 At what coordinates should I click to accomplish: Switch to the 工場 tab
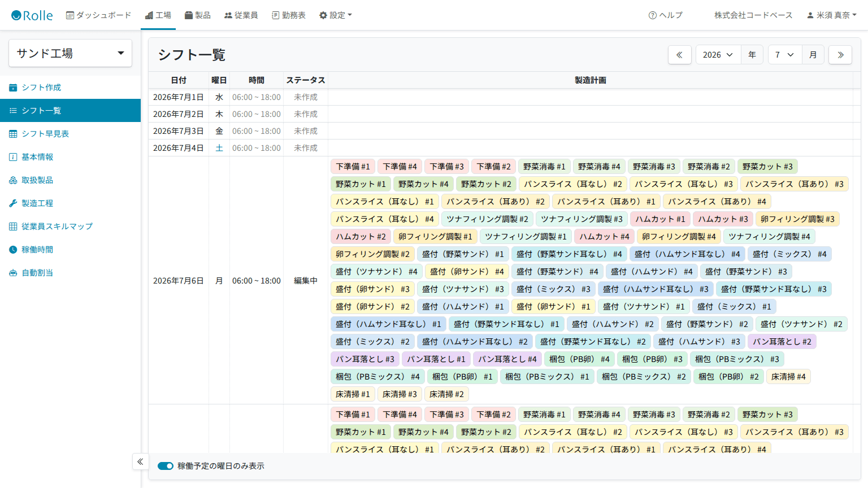click(158, 15)
